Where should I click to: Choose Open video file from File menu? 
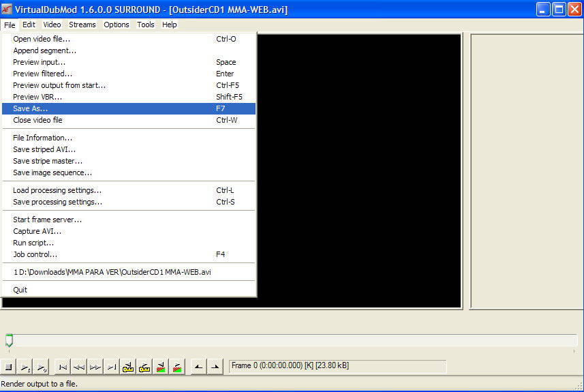[x=129, y=39]
